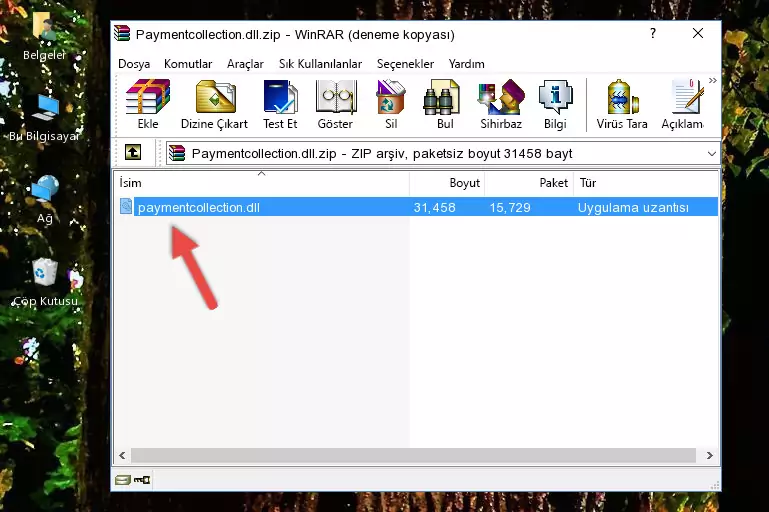Open the Ağ network desktop icon
The width and height of the screenshot is (769, 512).
[44, 200]
